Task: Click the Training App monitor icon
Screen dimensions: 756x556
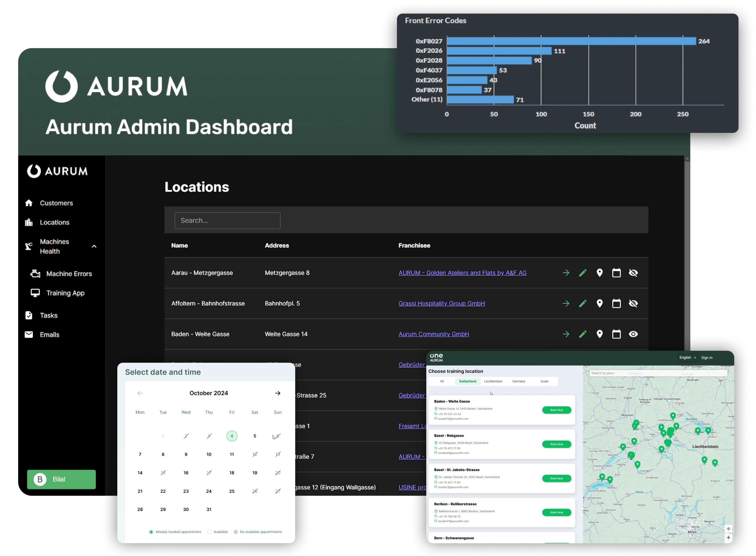Action: (x=35, y=292)
